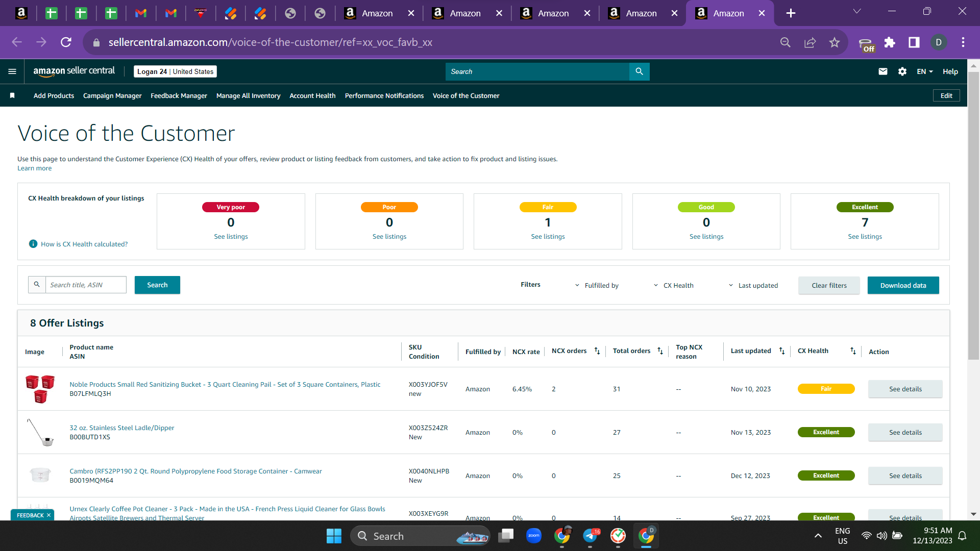980x551 pixels.
Task: Sort by NCX orders arrows
Action: (597, 351)
